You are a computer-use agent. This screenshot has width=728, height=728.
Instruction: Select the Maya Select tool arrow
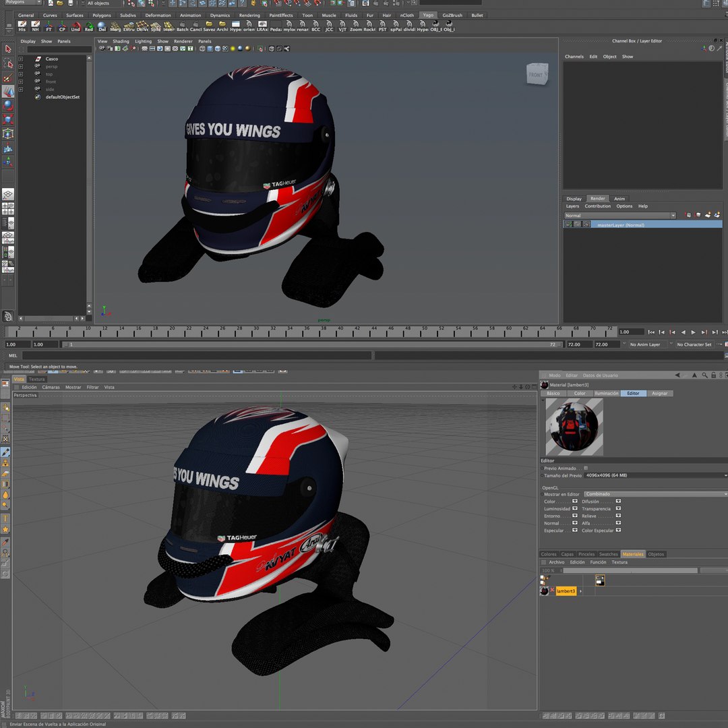point(8,49)
